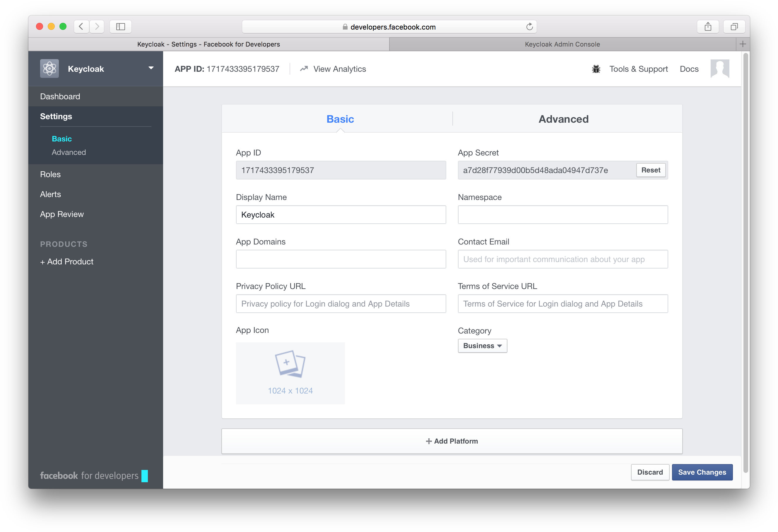
Task: Click the View Analytics chart icon
Action: tap(304, 69)
